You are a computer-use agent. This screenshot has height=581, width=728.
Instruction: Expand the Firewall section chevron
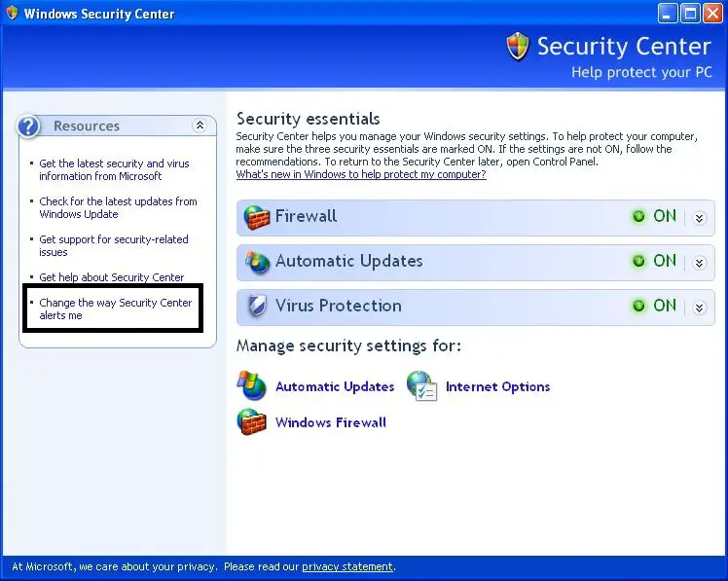(699, 218)
